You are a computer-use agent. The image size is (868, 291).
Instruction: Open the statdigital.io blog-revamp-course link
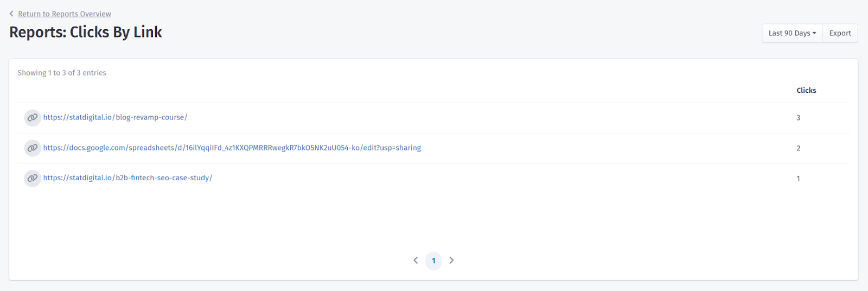(x=115, y=117)
